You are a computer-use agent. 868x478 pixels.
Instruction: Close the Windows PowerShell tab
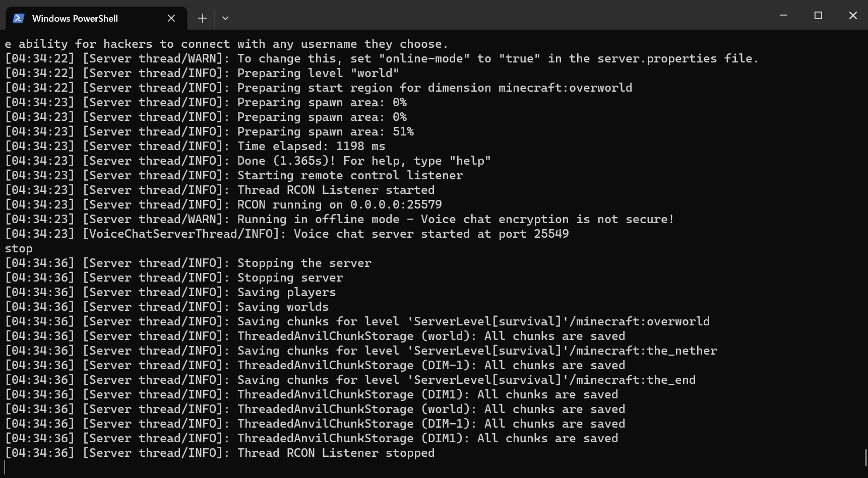171,18
